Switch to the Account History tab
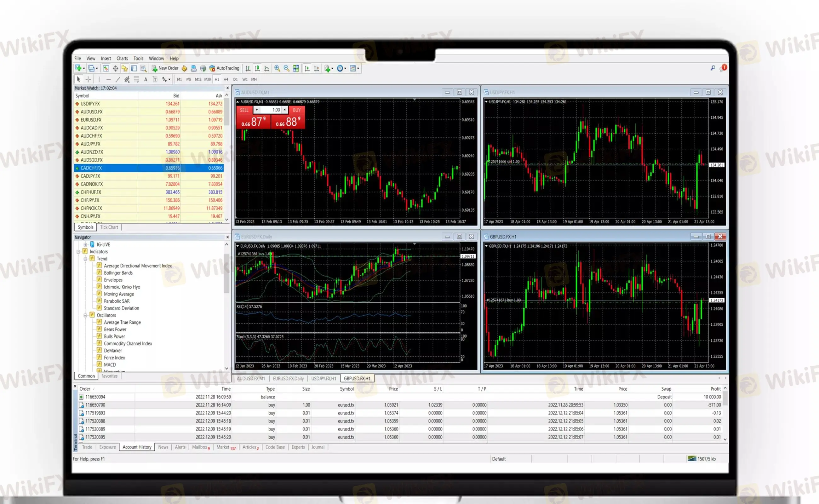The image size is (819, 504). 137,447
